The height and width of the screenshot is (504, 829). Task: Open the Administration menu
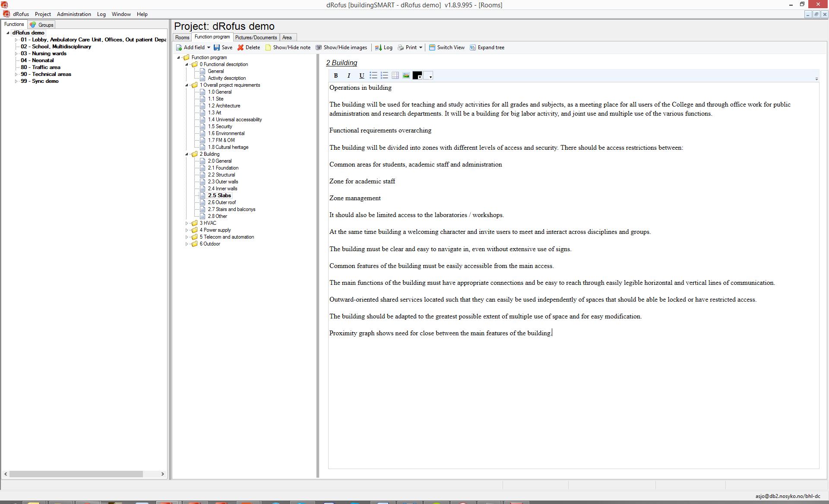74,14
